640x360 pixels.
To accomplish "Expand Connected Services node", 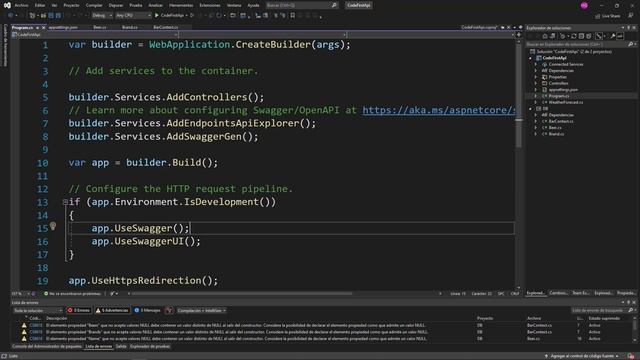I will (x=536, y=64).
